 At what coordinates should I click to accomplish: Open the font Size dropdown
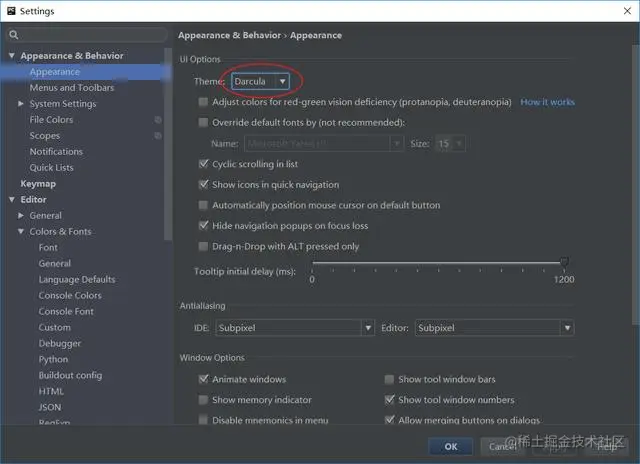click(450, 143)
